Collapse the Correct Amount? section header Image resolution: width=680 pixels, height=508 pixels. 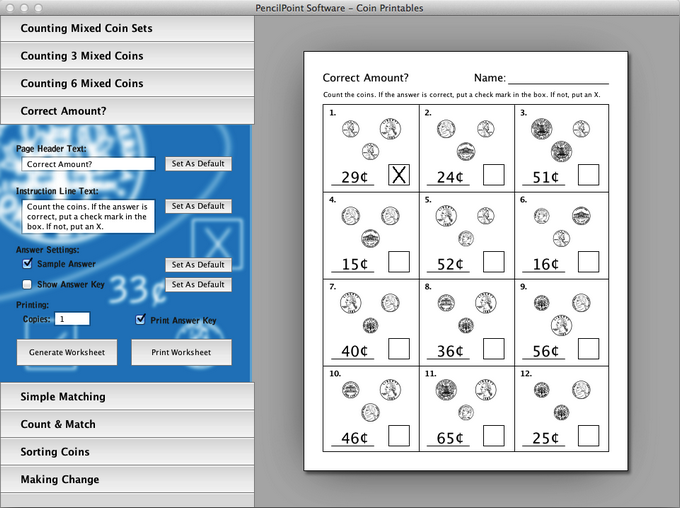127,111
